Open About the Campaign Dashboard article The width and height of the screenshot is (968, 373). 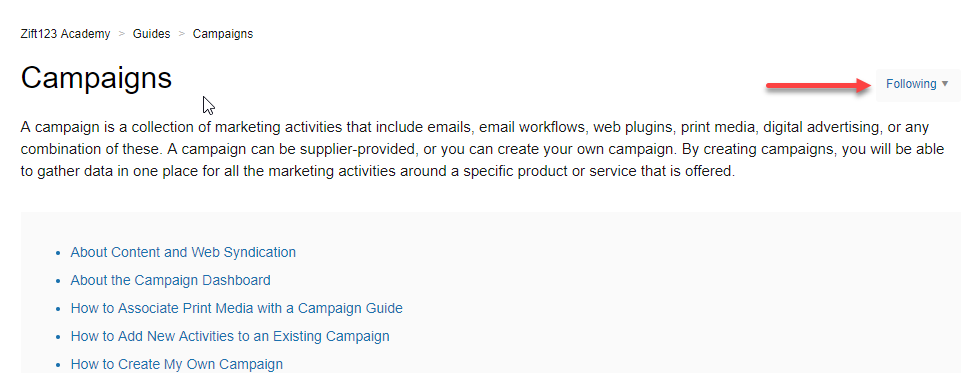(x=170, y=280)
